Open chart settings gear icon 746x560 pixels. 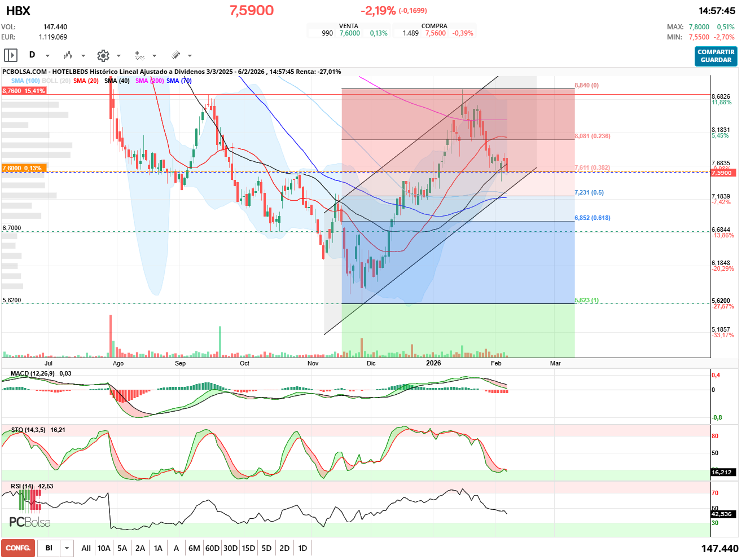(x=103, y=55)
